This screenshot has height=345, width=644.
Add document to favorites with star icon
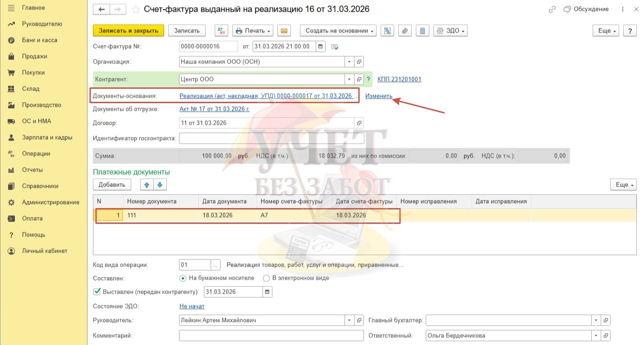click(135, 9)
